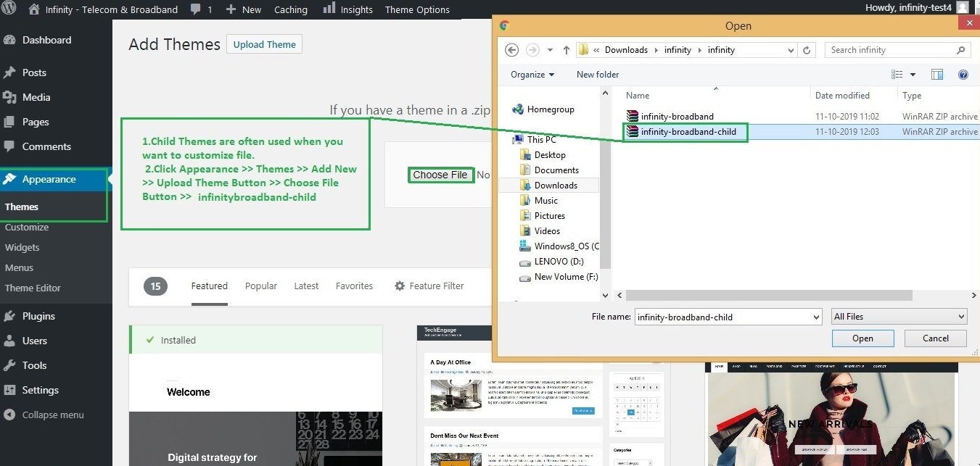Open the New Arrivals fashion theme thumbnail

[x=831, y=414]
